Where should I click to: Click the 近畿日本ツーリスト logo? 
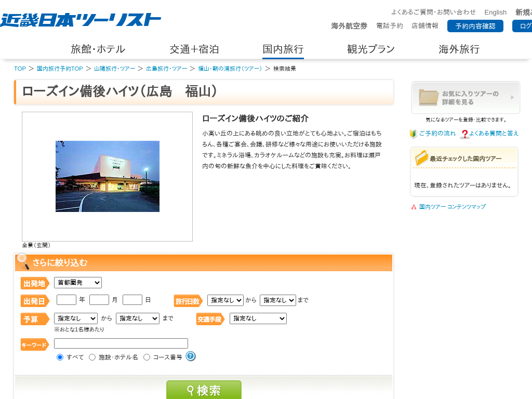point(81,20)
